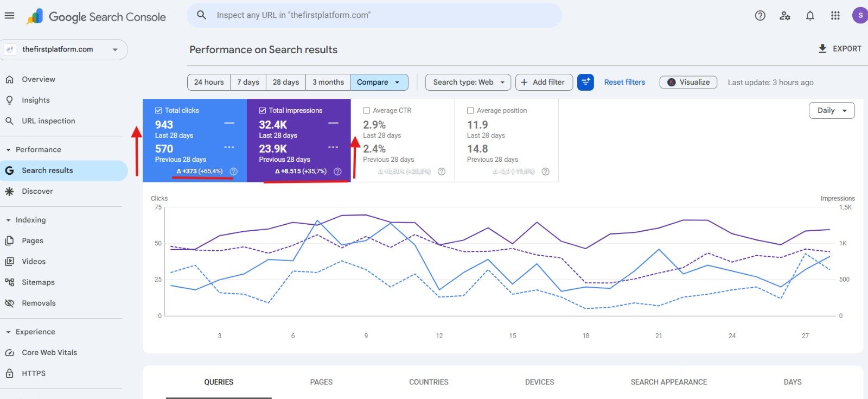Select the 7 days date range
The width and height of the screenshot is (868, 399).
[x=248, y=83]
